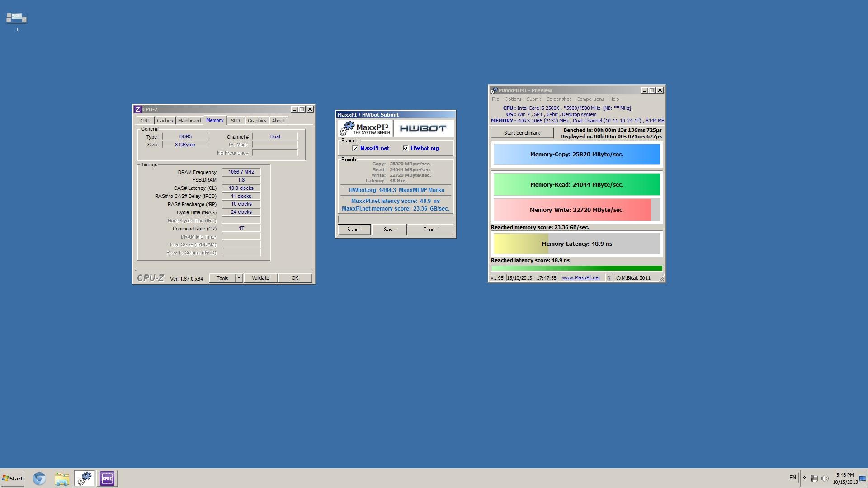The width and height of the screenshot is (868, 488).
Task: Click the HWBOT logo banner
Action: click(423, 129)
